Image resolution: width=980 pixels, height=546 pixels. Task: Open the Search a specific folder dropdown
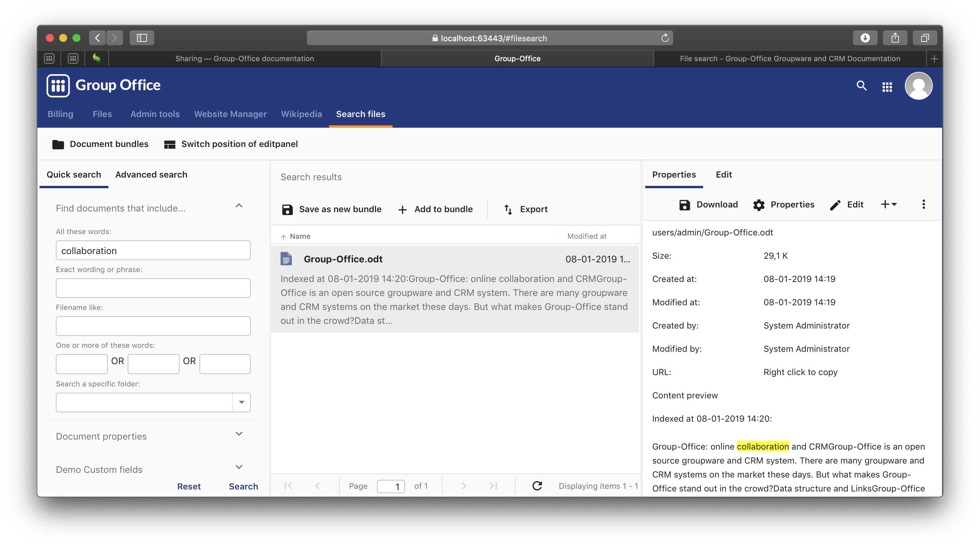[x=241, y=402]
